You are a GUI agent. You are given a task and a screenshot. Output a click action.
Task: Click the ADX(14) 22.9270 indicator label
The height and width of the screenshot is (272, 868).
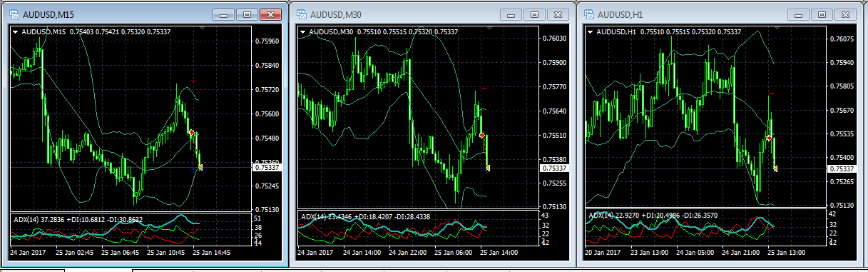[x=653, y=215]
